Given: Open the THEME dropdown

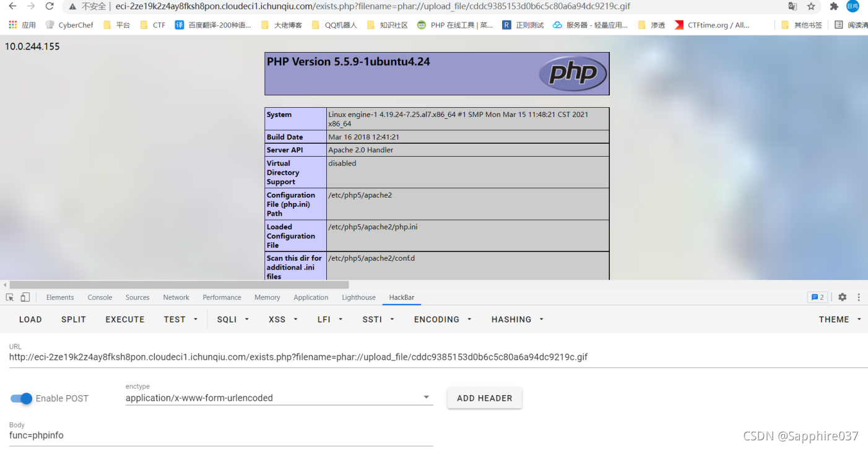Looking at the screenshot, I should 840,320.
